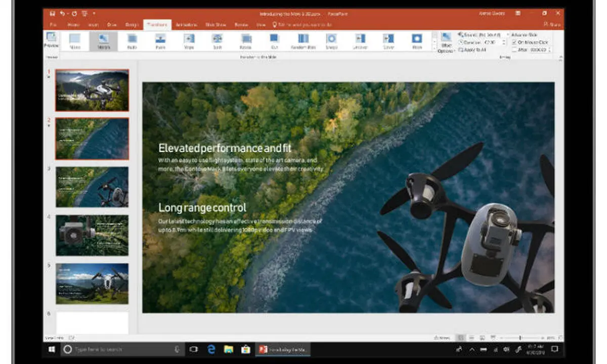The height and width of the screenshot is (364, 607).
Task: Toggle the On Mouse Click checkbox
Action: tap(515, 42)
